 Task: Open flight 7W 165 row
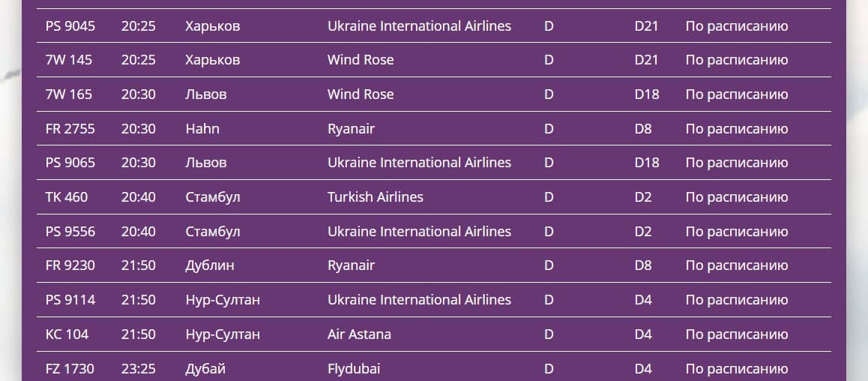click(69, 94)
